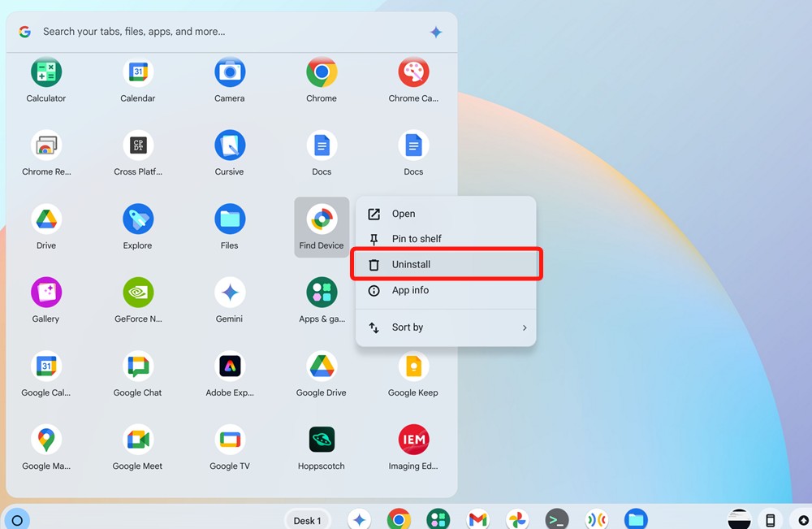
Task: Select the Find Device app icon
Action: 322,219
